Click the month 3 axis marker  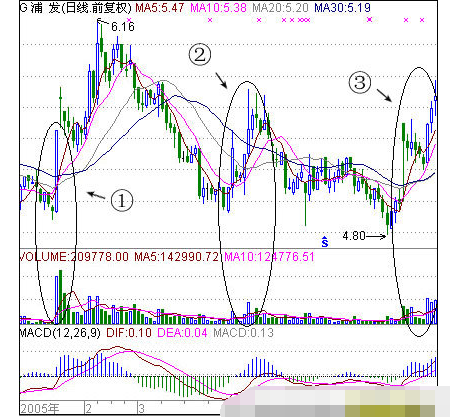(x=141, y=409)
